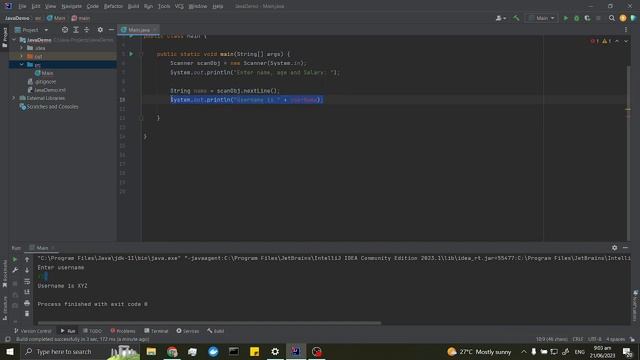Image resolution: width=640 pixels, height=360 pixels.
Task: Open TODO tool window
Action: point(93,331)
